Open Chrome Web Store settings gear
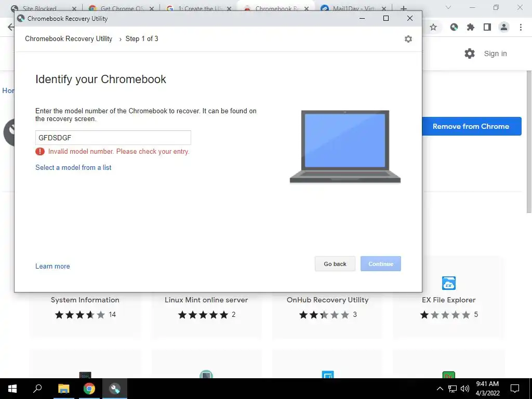 [x=470, y=54]
